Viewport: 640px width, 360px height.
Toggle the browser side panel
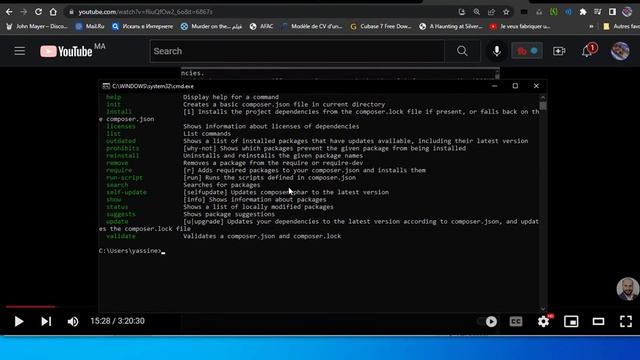(612, 12)
